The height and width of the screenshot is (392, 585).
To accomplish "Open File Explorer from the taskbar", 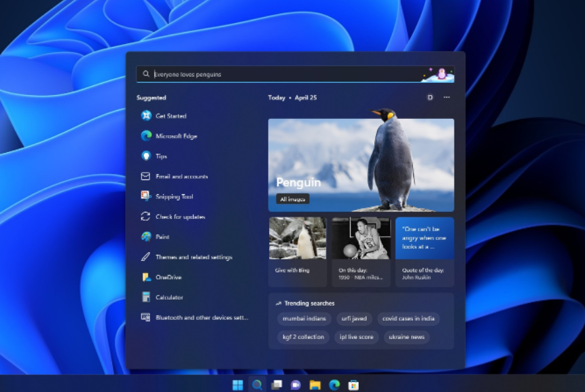I will click(x=315, y=385).
